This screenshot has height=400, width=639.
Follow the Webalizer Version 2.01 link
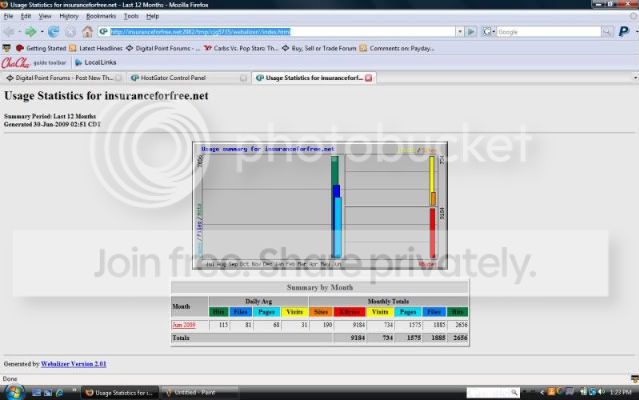(73, 364)
